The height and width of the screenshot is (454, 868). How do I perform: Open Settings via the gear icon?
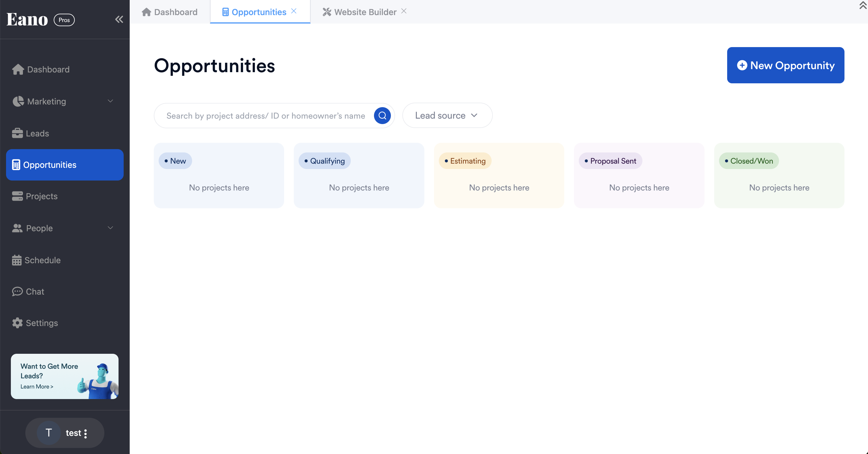coord(17,323)
